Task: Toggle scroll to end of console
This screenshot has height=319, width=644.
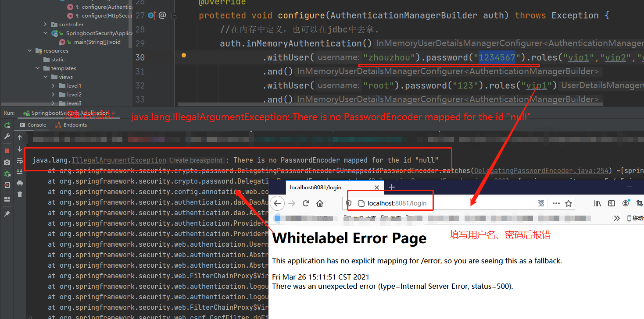Action: 20,172
